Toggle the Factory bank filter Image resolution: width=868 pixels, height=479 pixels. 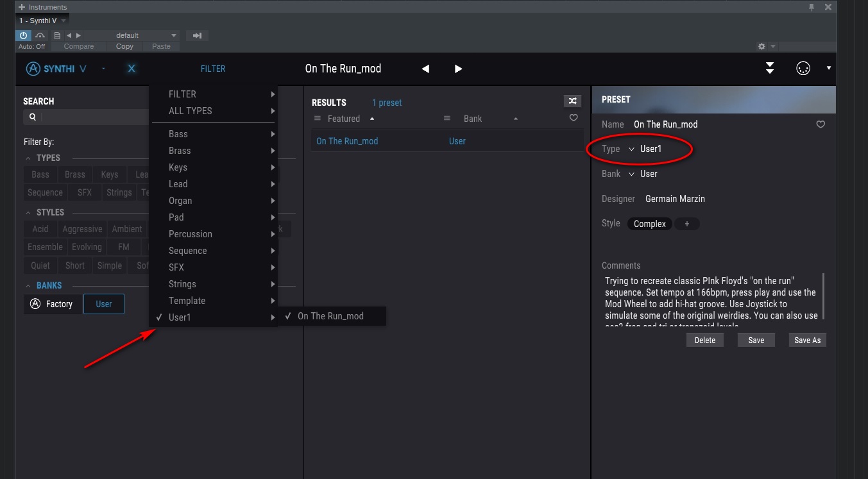tap(53, 304)
